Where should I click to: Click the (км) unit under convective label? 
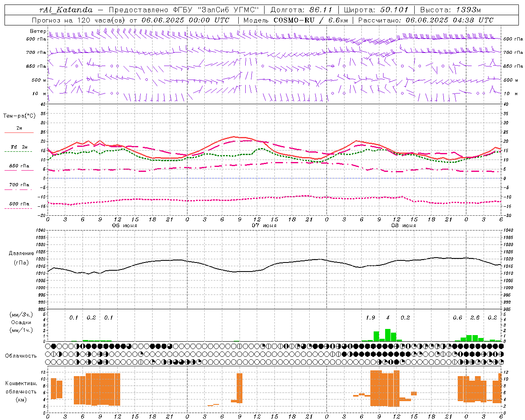pyautogui.click(x=21, y=399)
